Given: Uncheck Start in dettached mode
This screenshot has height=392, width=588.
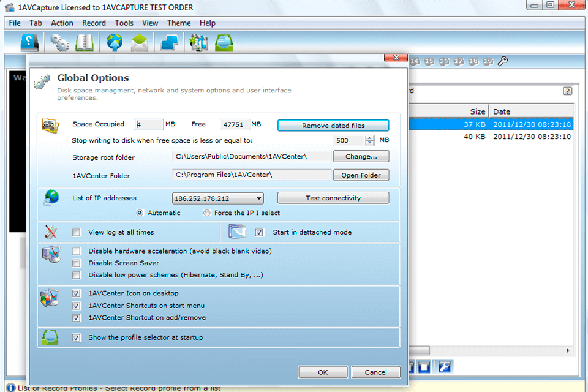Looking at the screenshot, I should pyautogui.click(x=259, y=233).
